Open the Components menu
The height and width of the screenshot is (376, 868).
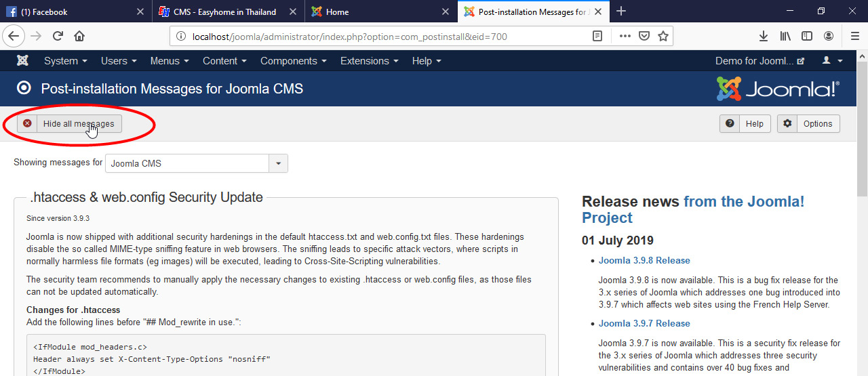pos(294,61)
